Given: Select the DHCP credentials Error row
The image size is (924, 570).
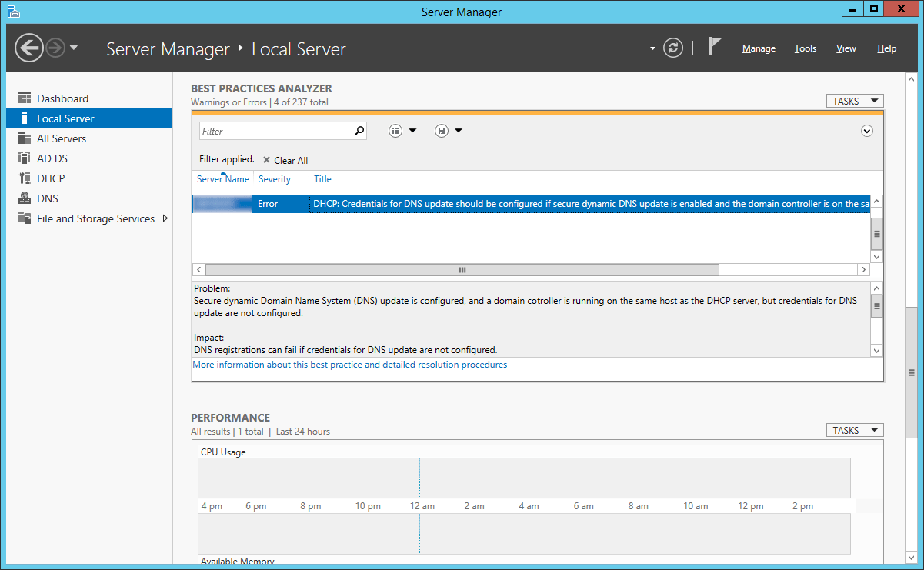Looking at the screenshot, I should tap(531, 204).
